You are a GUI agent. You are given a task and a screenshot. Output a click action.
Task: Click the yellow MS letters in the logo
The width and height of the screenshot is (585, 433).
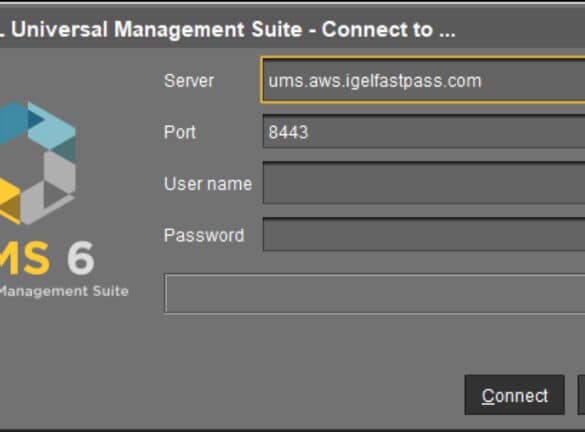click(x=25, y=258)
